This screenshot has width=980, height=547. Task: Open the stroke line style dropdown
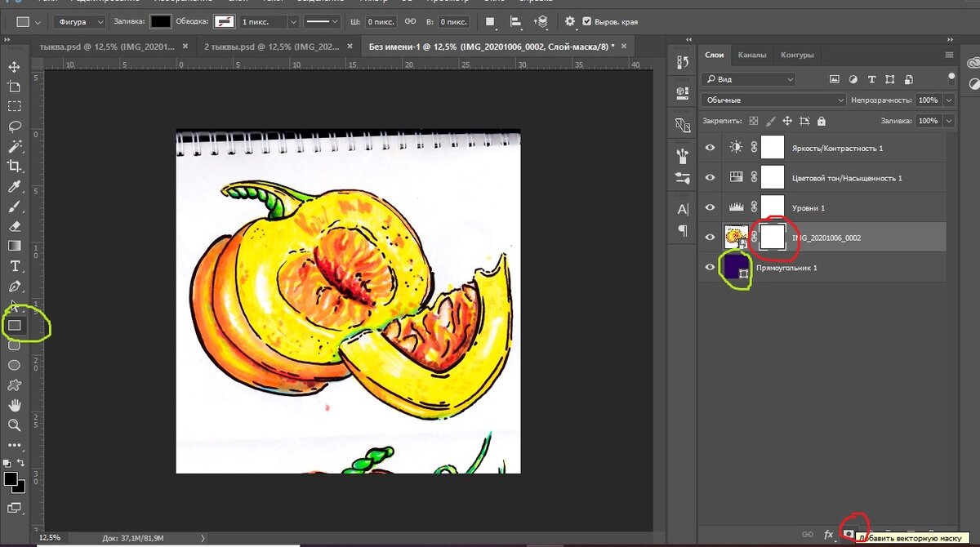tap(324, 21)
